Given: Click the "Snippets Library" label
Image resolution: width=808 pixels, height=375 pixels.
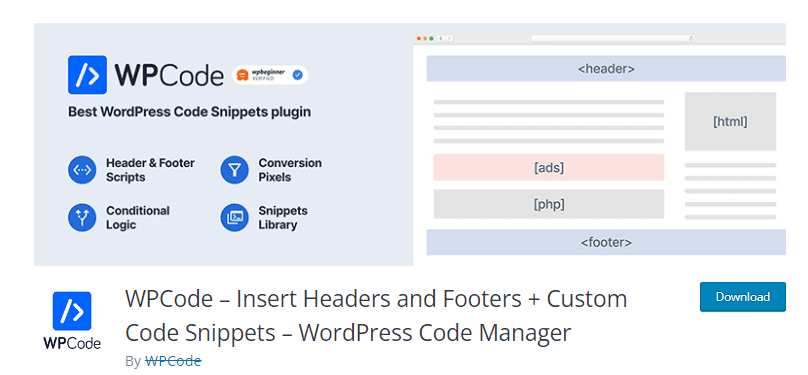Looking at the screenshot, I should (x=283, y=217).
